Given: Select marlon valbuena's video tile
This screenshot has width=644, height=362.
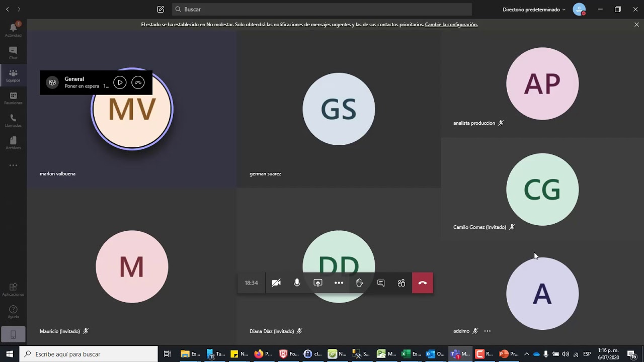Looking at the screenshot, I should coord(132,109).
